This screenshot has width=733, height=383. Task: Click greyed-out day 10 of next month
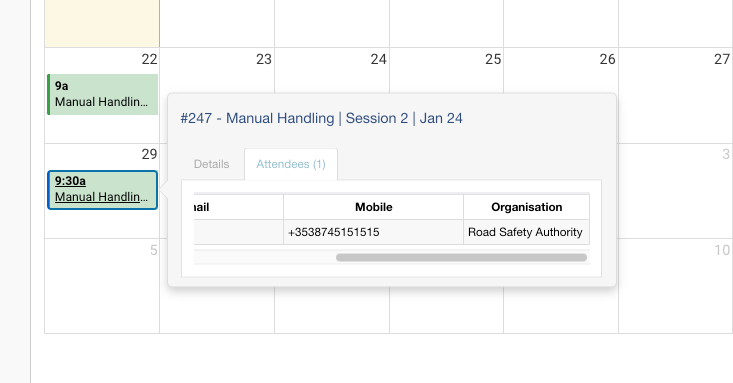(722, 250)
